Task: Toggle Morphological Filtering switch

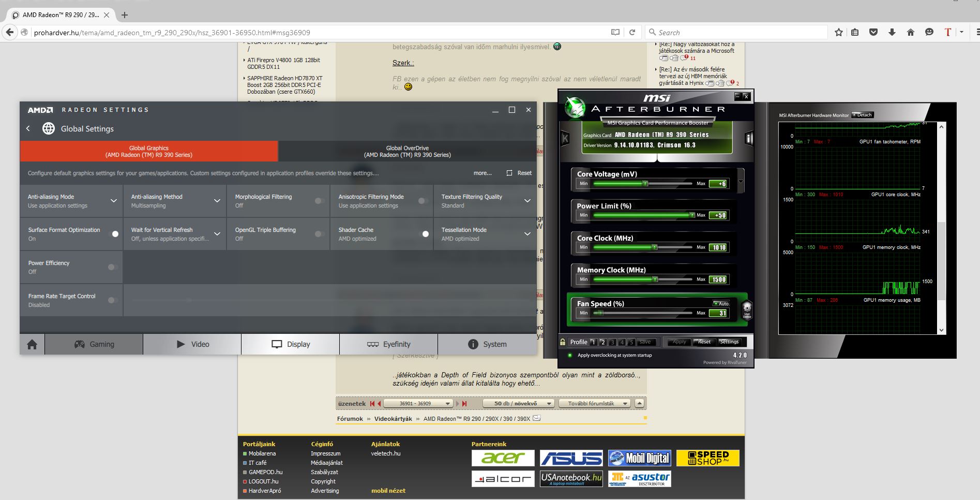Action: point(320,201)
